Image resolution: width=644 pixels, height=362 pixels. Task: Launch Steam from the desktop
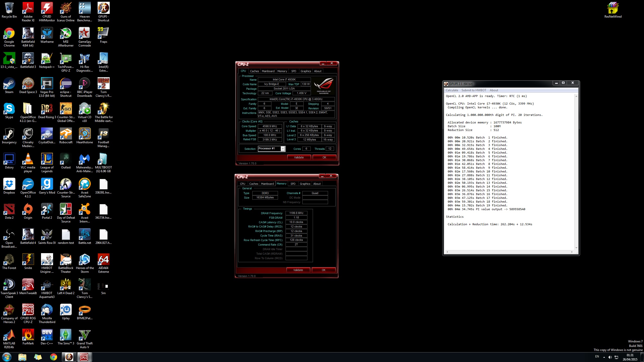point(9,85)
